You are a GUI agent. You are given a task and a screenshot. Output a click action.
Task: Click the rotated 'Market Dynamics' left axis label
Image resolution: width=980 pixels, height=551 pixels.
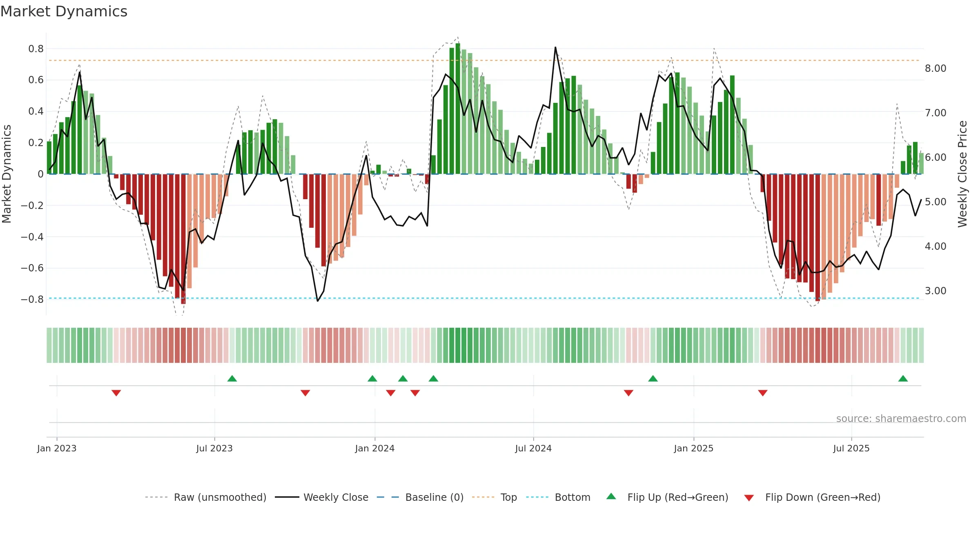point(7,174)
